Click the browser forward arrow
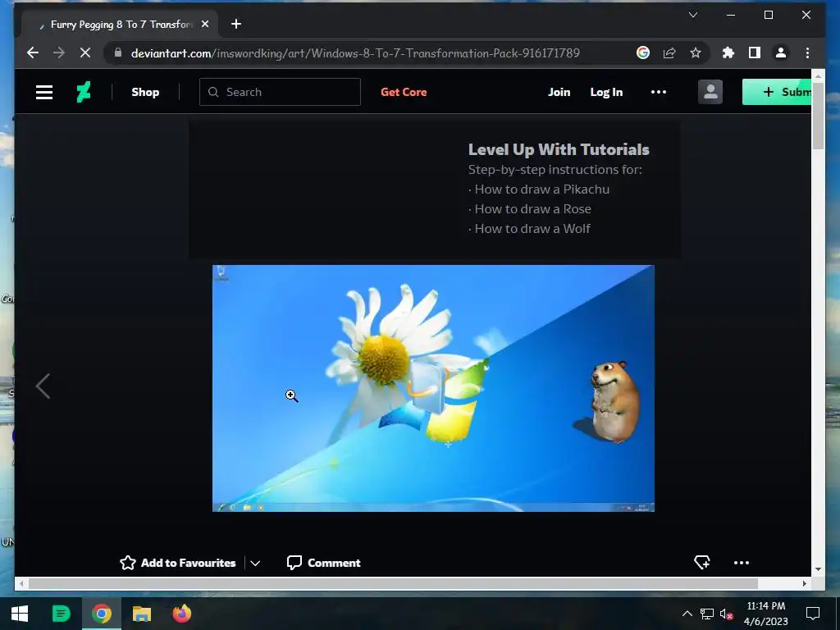This screenshot has height=630, width=840. 59,53
